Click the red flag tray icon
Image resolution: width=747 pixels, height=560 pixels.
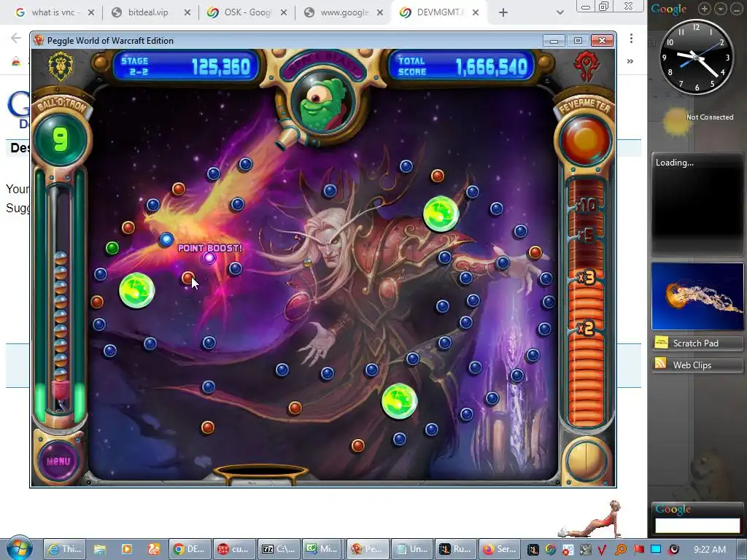(638, 550)
